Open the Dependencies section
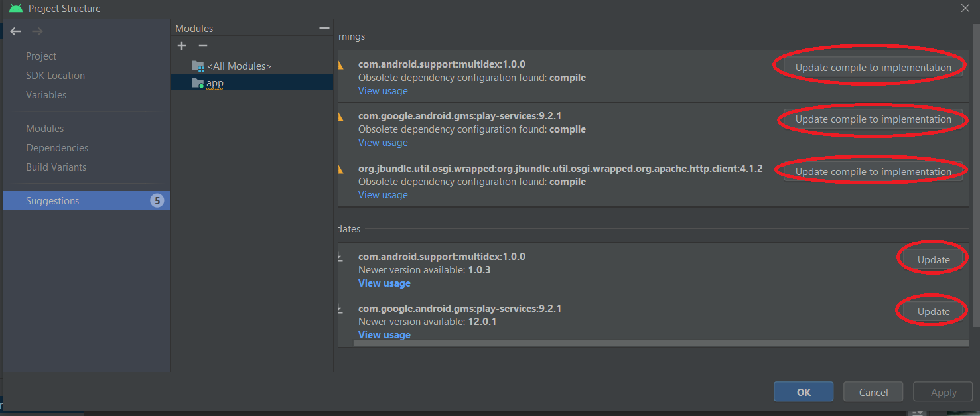Image resolution: width=980 pixels, height=416 pixels. click(57, 148)
